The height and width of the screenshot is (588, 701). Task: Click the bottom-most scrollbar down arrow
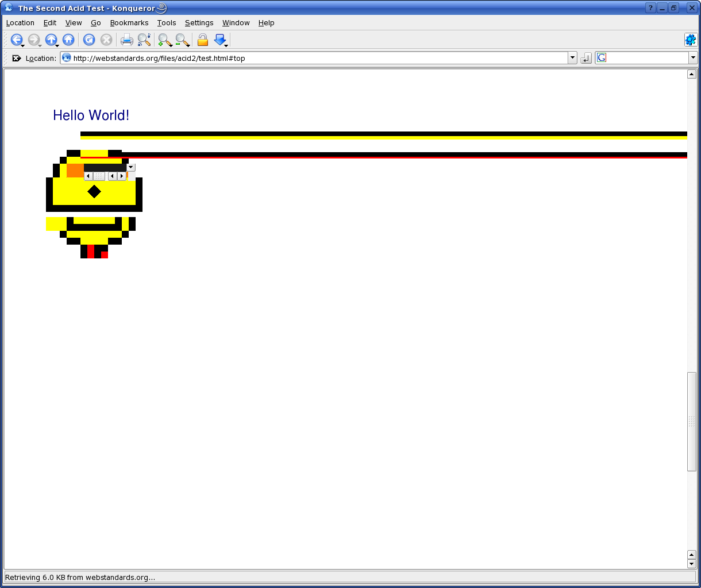pyautogui.click(x=692, y=564)
